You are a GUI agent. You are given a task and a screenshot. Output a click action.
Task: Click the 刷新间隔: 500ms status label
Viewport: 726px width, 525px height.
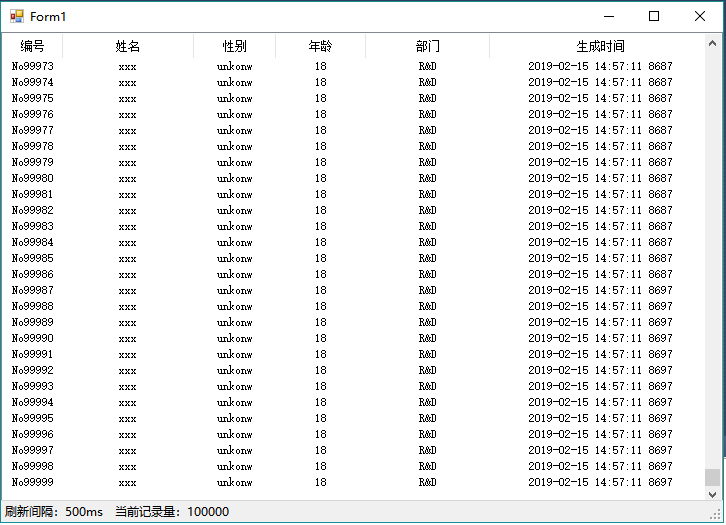(54, 512)
